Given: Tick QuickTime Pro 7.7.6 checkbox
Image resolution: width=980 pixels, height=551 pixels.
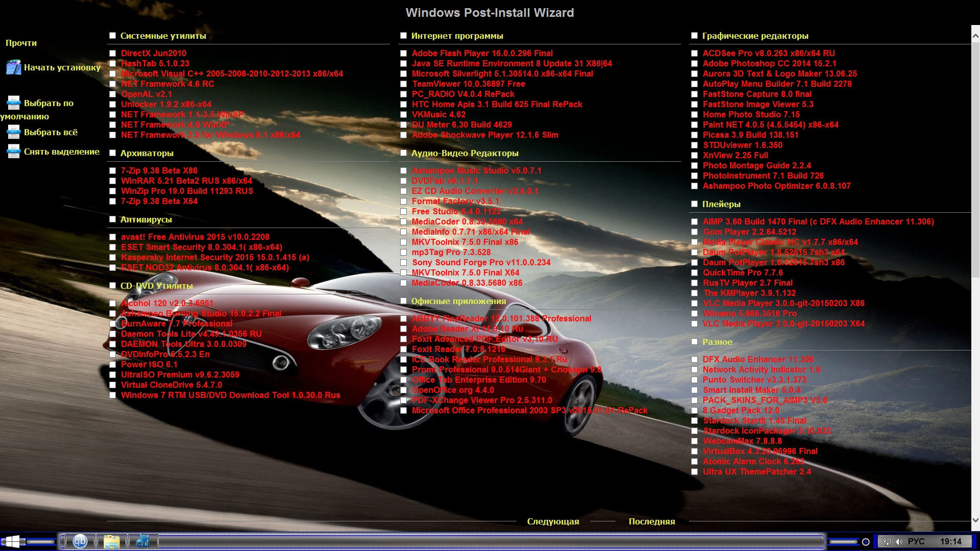Looking at the screenshot, I should 694,272.
